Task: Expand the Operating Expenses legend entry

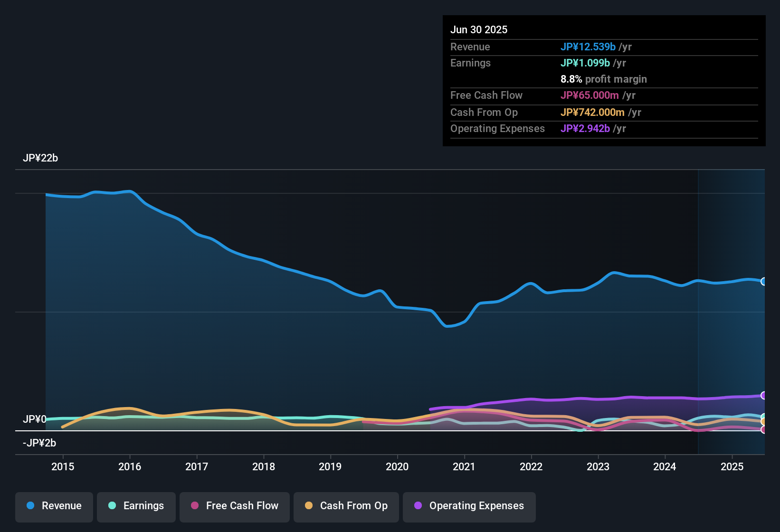Action: pos(469,506)
